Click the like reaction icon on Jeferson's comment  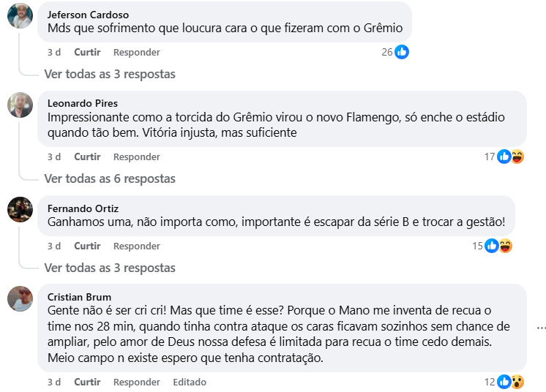pyautogui.click(x=402, y=52)
